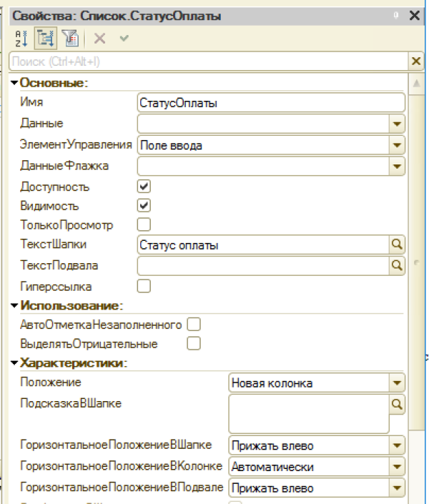
Task: Enable the ТолькоПросмотр checkbox
Action: click(x=144, y=224)
